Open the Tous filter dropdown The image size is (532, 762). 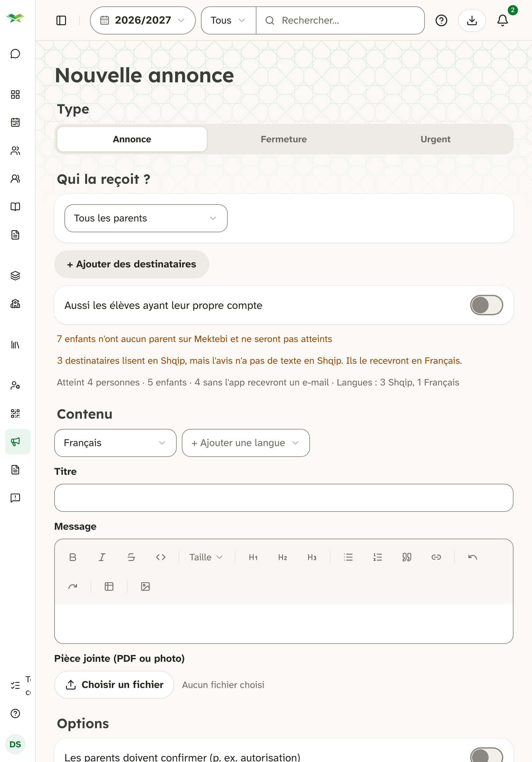pos(228,20)
